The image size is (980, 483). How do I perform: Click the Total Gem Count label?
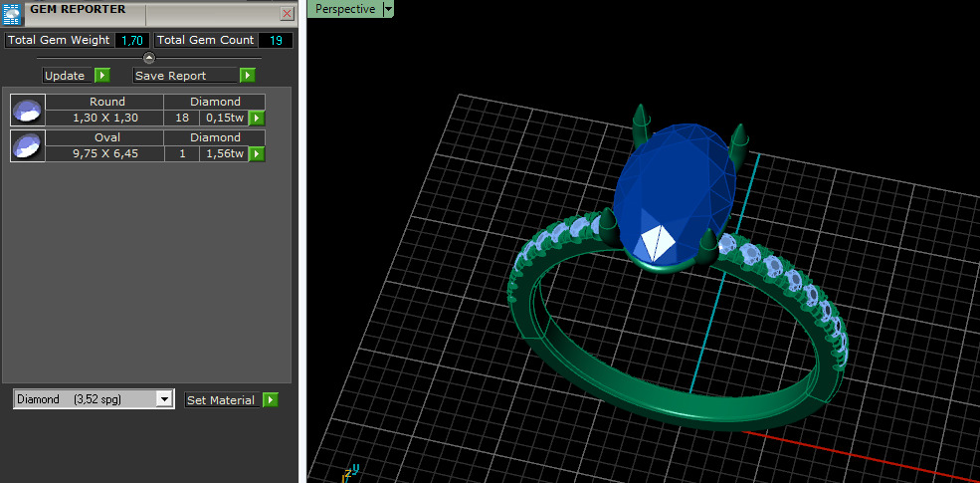pos(205,40)
